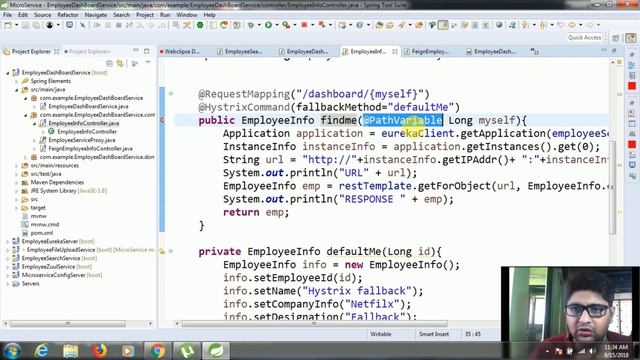This screenshot has height=360, width=640.
Task: Maximize the Project Explorer panel
Action: coord(147,51)
